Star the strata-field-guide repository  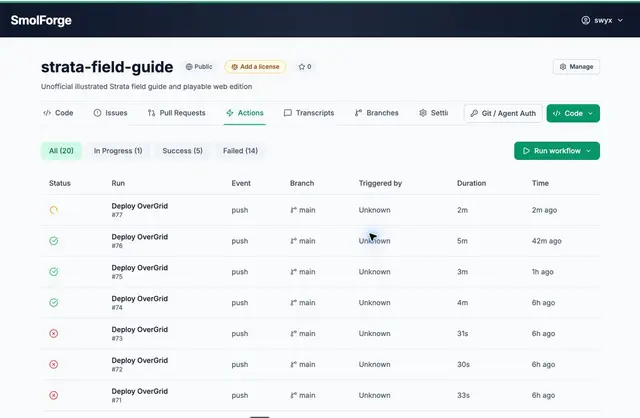304,67
